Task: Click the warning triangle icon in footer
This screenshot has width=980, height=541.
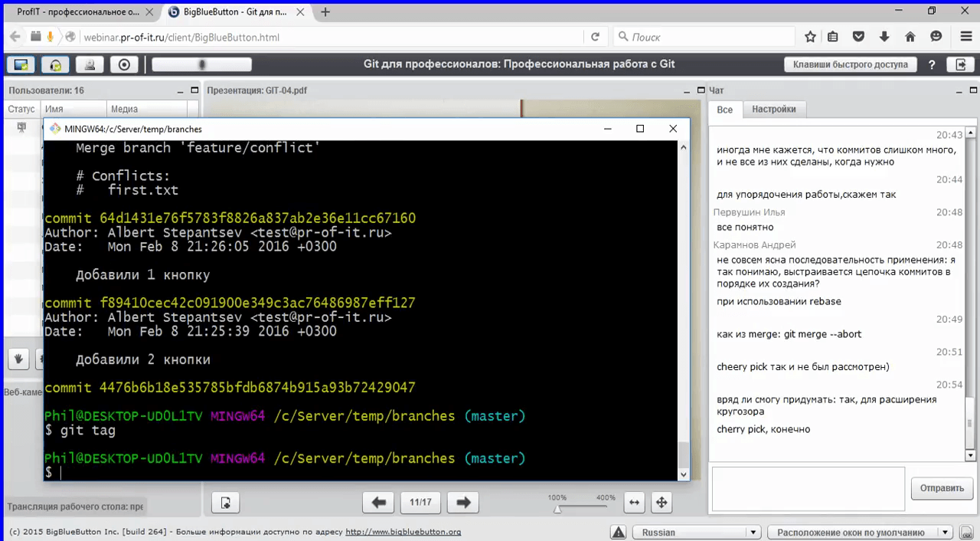Action: coord(617,533)
